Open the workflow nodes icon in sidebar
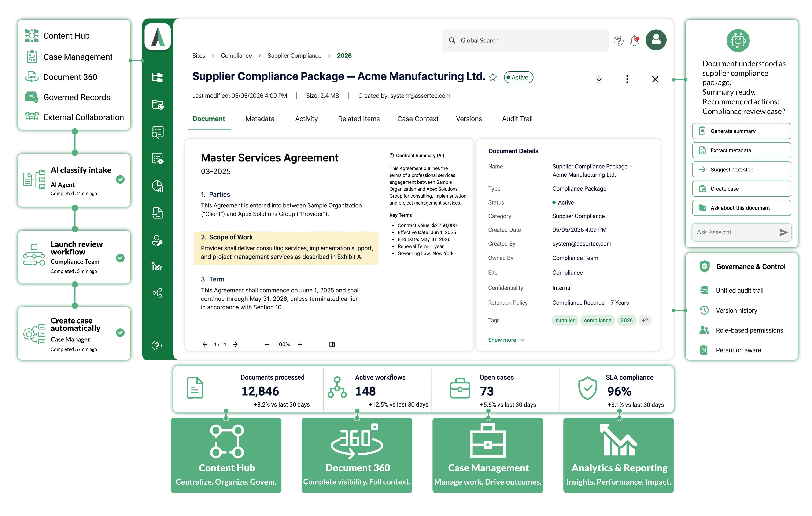812x516 pixels. (157, 293)
